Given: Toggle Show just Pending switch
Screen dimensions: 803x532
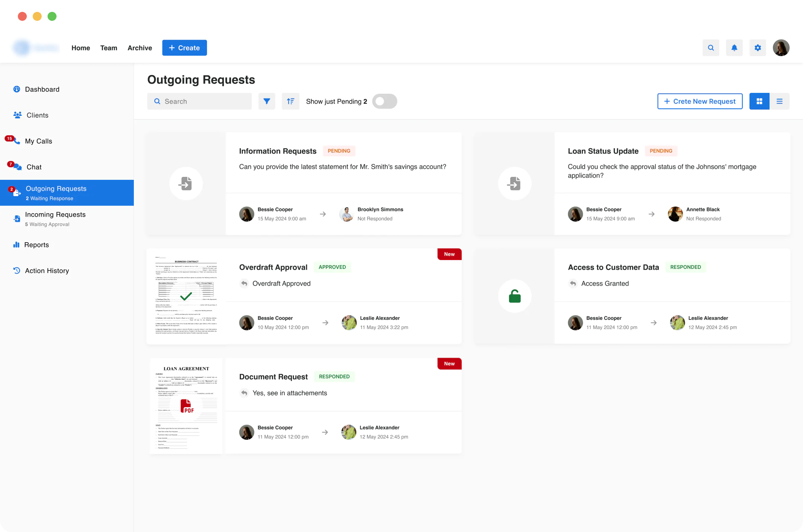Looking at the screenshot, I should (x=385, y=101).
